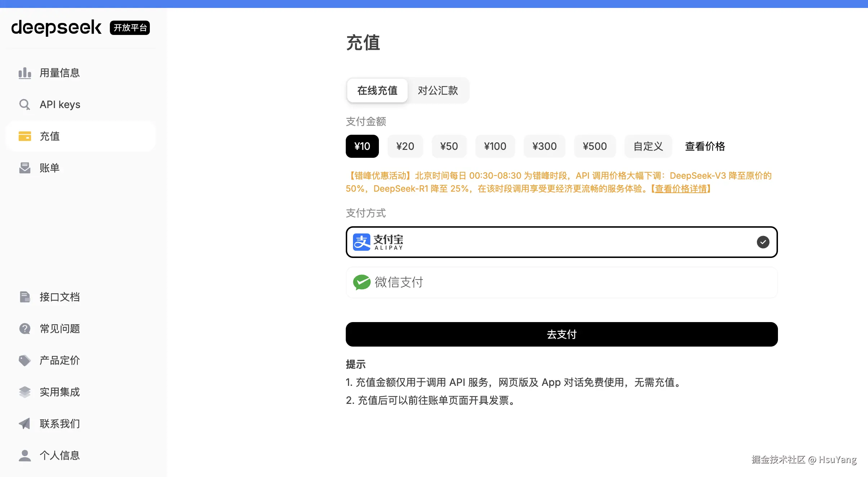Open 实用集成 layers stack icon
The width and height of the screenshot is (868, 477).
[24, 392]
